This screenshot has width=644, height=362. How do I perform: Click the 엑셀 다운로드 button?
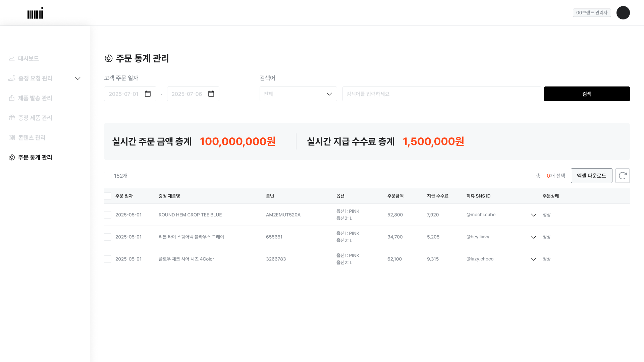[591, 176]
